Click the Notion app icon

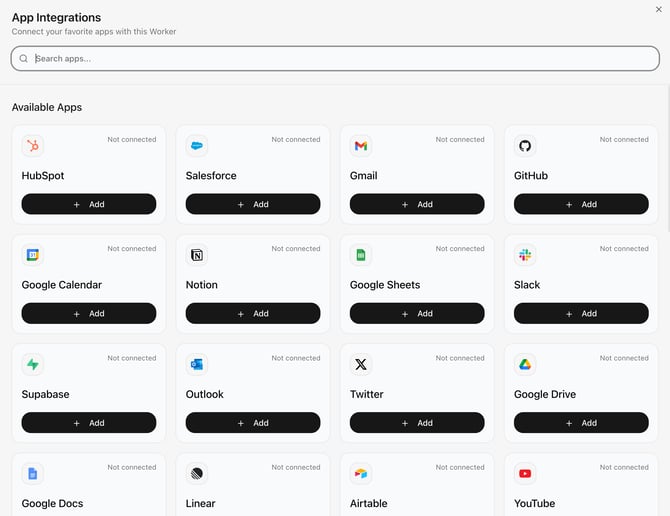(197, 255)
